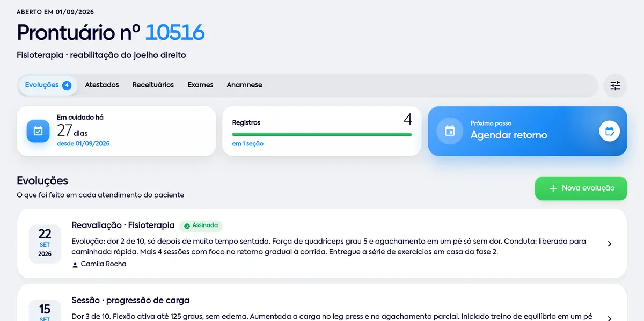Click the Registros count 4
The height and width of the screenshot is (321, 644).
point(407,119)
